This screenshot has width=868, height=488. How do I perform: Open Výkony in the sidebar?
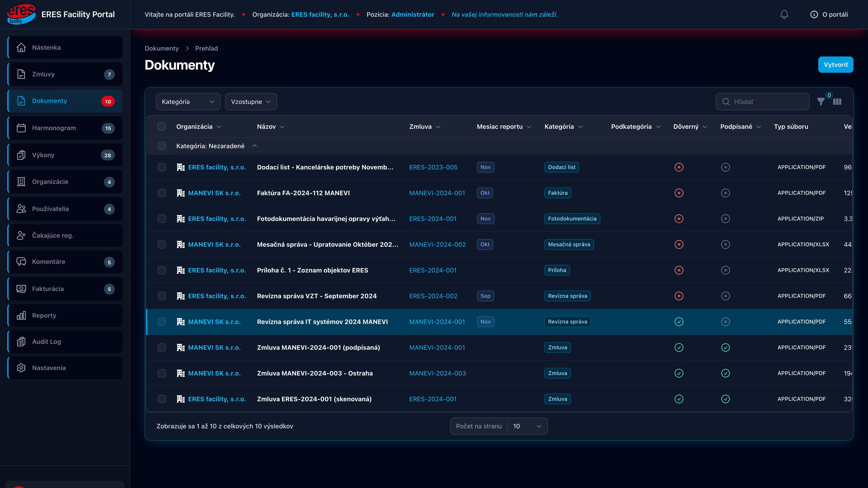click(x=65, y=155)
